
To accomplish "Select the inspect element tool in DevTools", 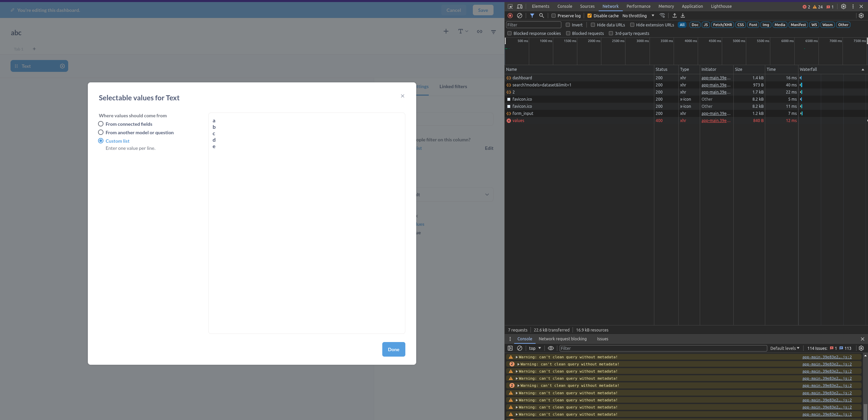I will (x=510, y=6).
